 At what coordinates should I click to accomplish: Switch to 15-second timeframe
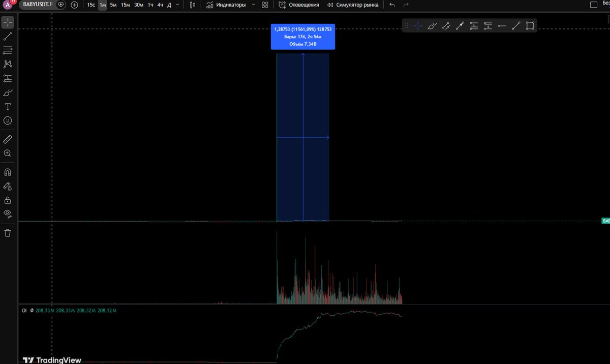91,5
